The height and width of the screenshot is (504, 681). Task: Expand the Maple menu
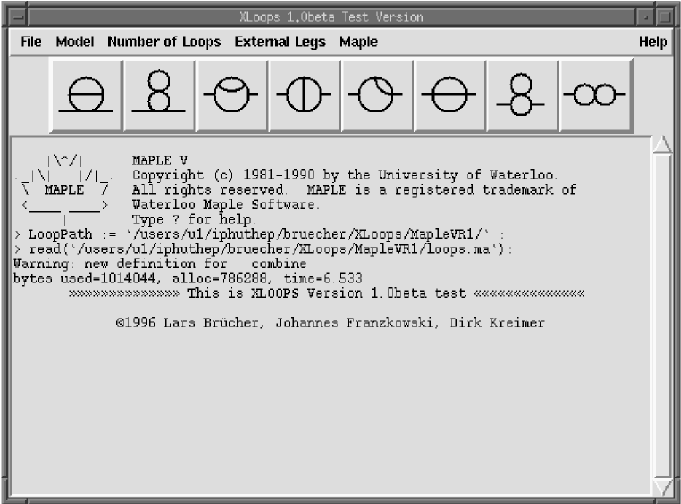(x=358, y=42)
